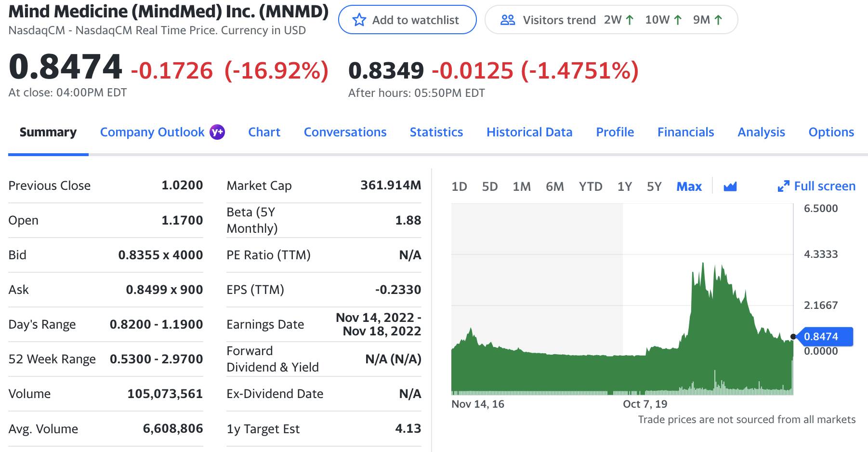Click the -16.92% change figure
Image resolution: width=868 pixels, height=452 pixels.
(x=276, y=71)
